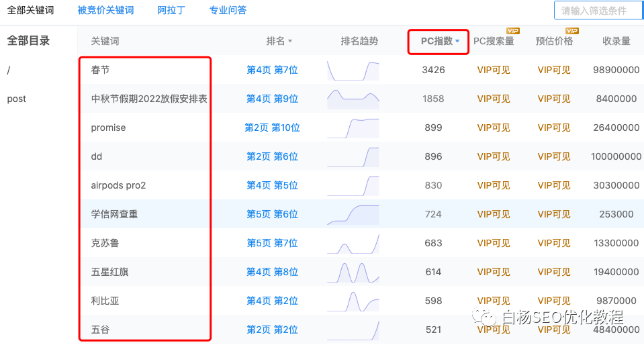
Task: Sort by PC指数 column dropdown arrow
Action: (457, 41)
